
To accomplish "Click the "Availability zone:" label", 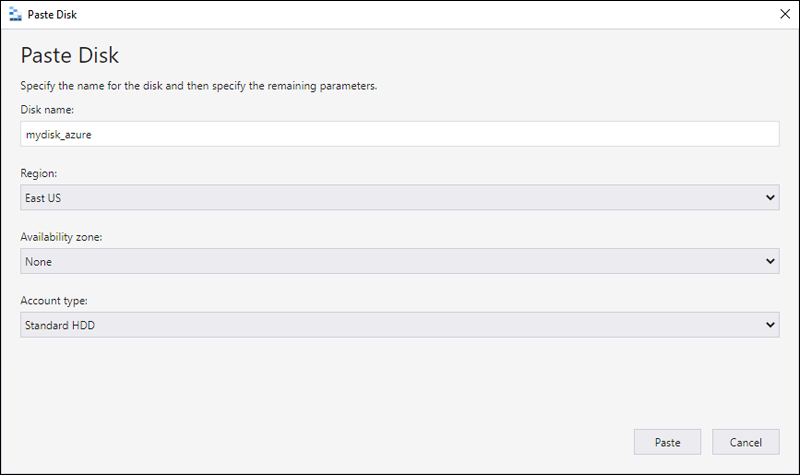I will pyautogui.click(x=61, y=237).
